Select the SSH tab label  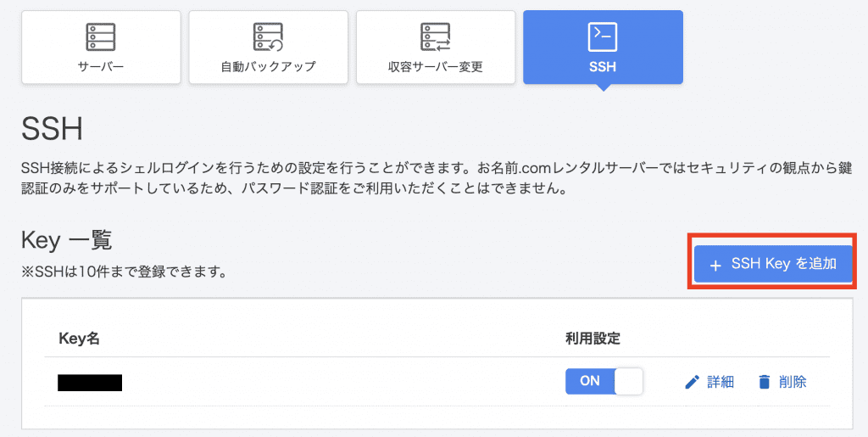click(x=603, y=68)
